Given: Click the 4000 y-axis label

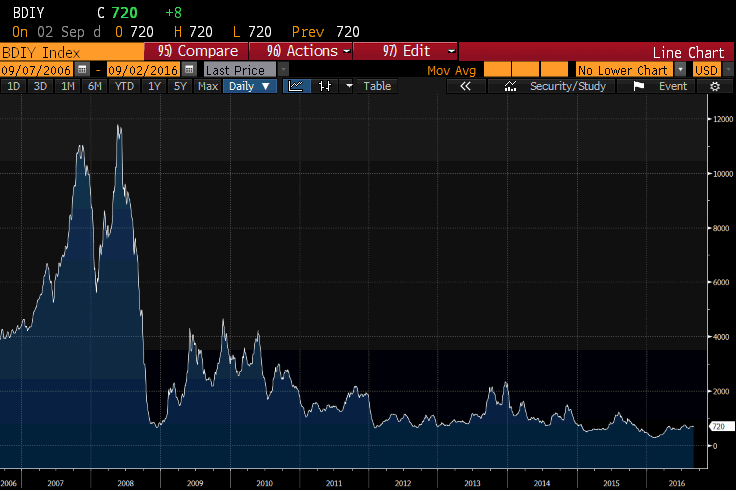Looking at the screenshot, I should pyautogui.click(x=721, y=337).
